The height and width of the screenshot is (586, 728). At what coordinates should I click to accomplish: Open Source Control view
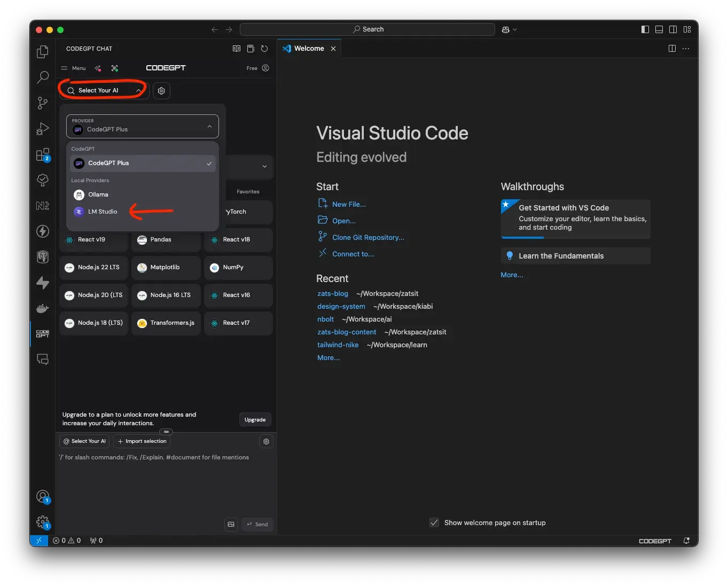[x=42, y=103]
